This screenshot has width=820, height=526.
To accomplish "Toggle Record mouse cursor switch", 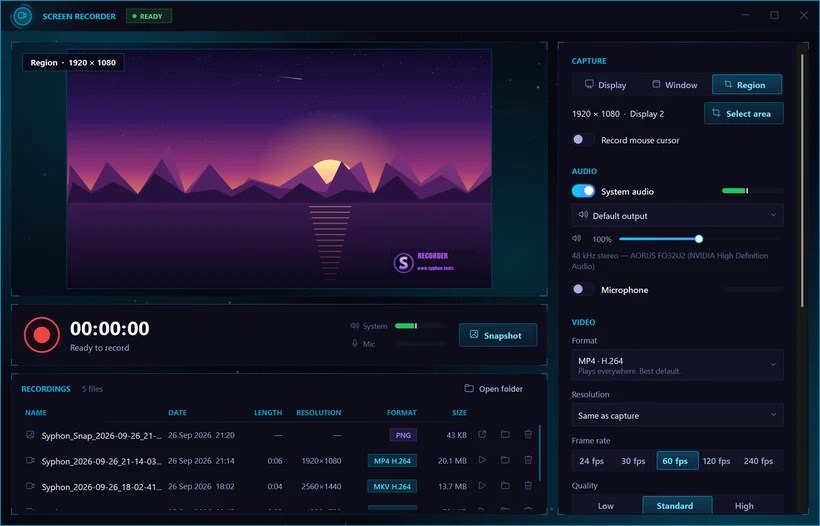I will coord(583,140).
